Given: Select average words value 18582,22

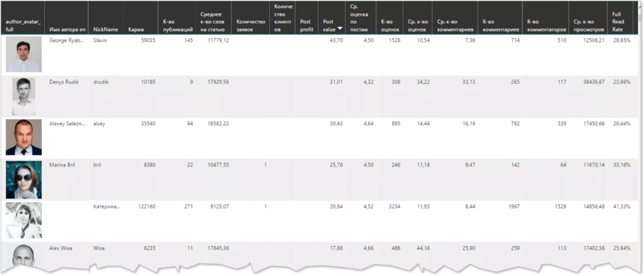Looking at the screenshot, I should (218, 123).
